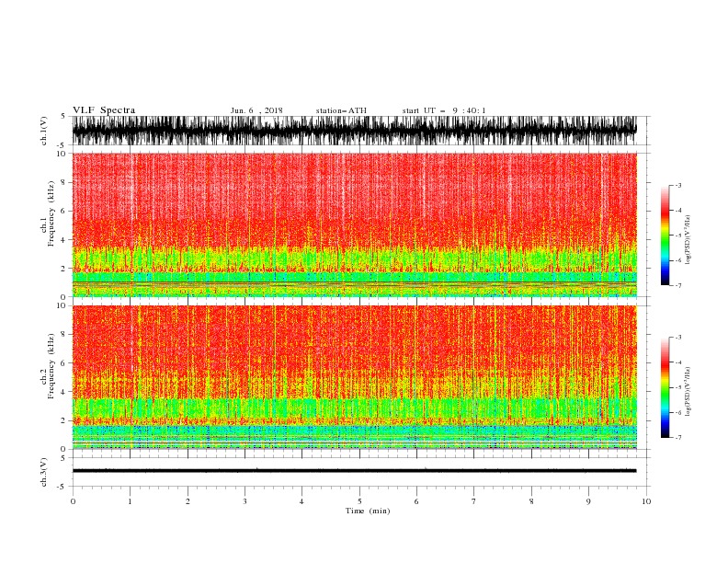Click inside the ch.2 spectrogram panel
Screen dimensions: 728x563
click(x=354, y=377)
